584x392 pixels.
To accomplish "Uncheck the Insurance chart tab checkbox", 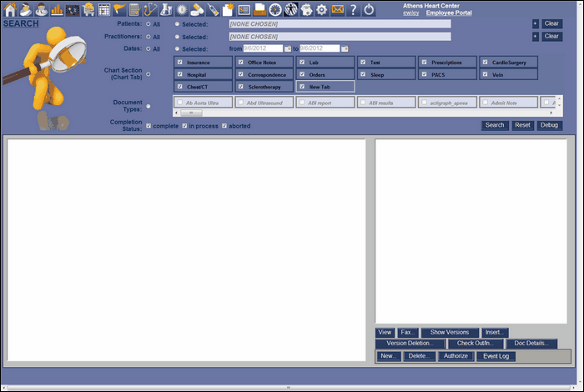I will coord(180,63).
